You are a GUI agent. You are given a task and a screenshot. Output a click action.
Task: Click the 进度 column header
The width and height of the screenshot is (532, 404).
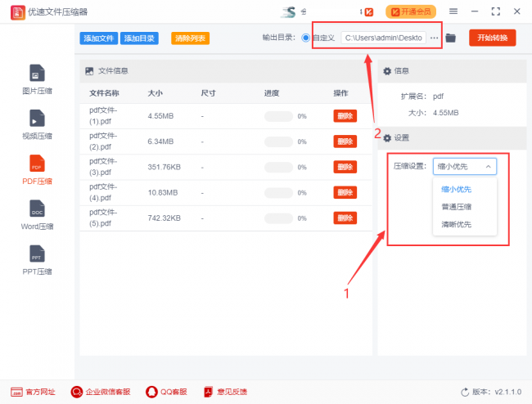[x=272, y=93]
